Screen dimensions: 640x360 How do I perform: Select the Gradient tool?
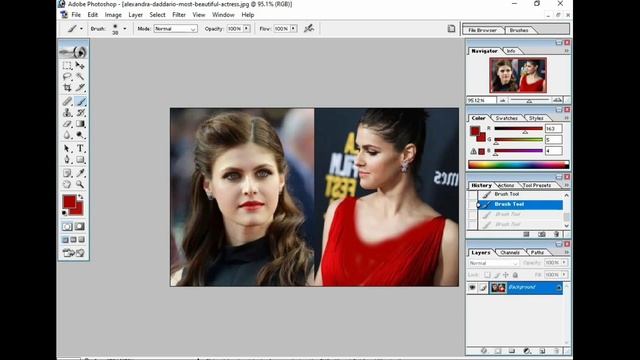tap(80, 124)
